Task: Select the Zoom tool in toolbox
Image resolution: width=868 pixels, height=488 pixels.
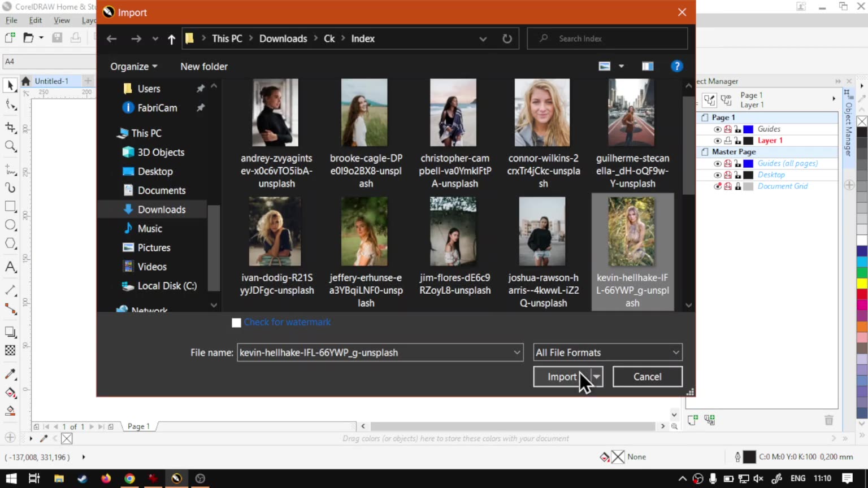Action: tap(10, 146)
